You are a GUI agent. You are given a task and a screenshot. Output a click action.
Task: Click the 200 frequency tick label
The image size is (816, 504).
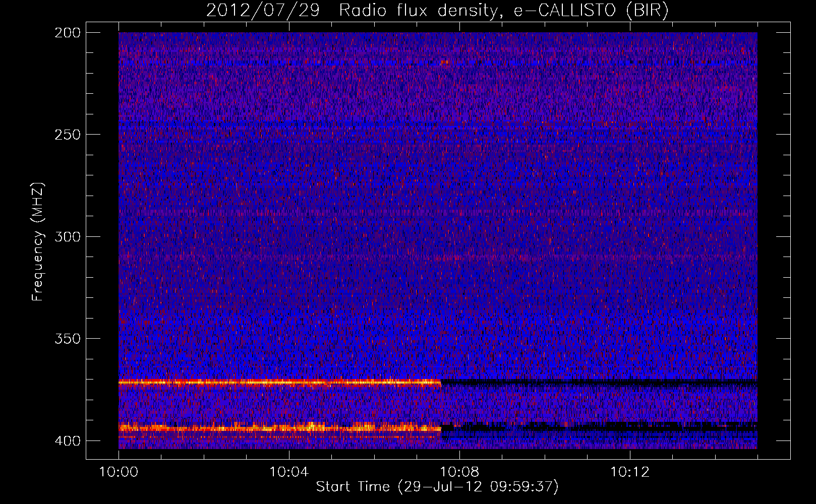coord(67,33)
